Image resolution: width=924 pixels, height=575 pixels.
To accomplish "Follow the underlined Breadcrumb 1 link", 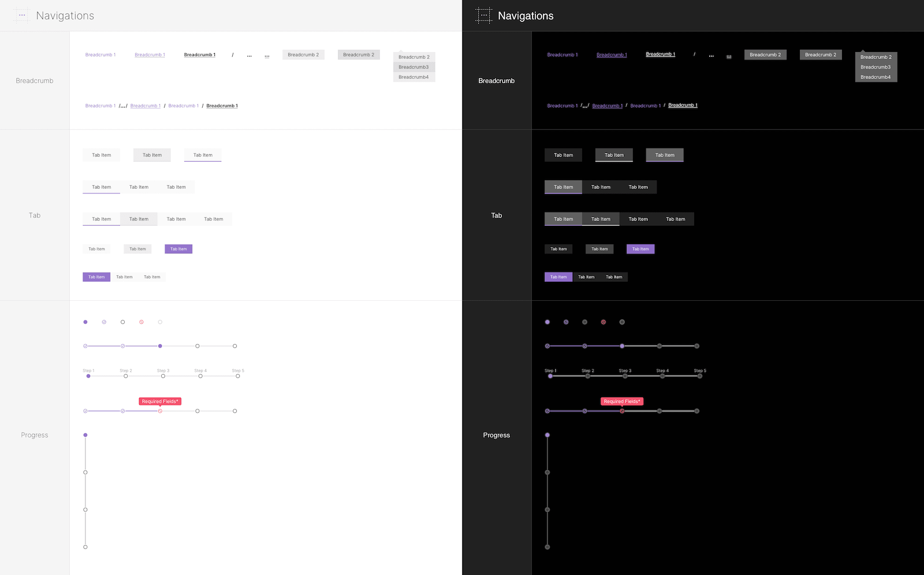I will click(150, 54).
